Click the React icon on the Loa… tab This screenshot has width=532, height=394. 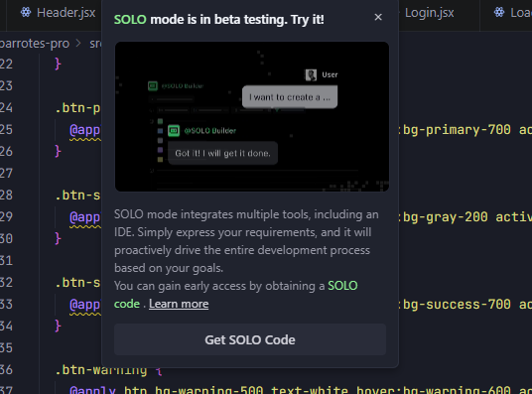(x=499, y=13)
